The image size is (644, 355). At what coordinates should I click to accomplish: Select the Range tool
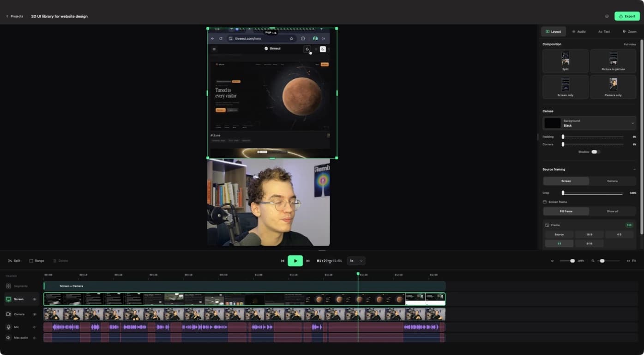tap(37, 261)
